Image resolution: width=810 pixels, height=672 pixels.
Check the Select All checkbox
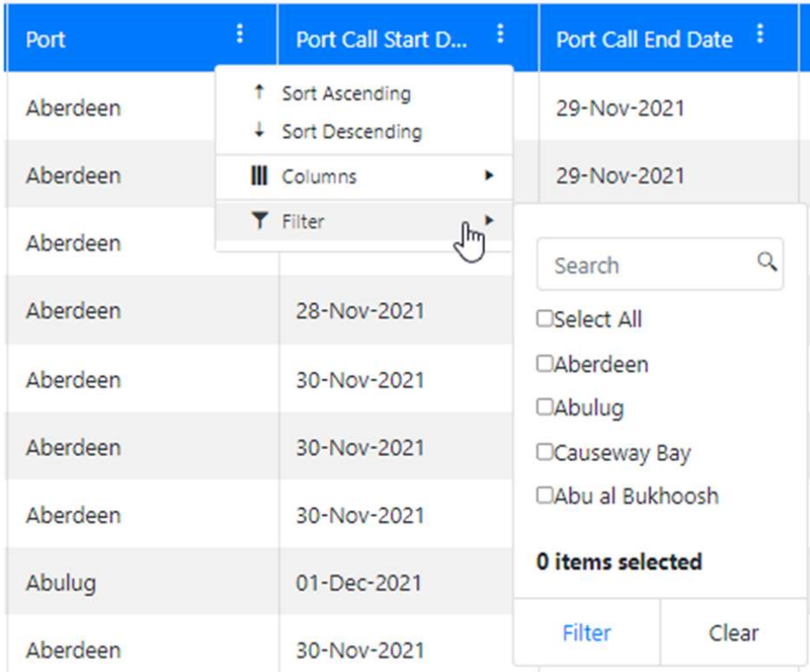545,319
